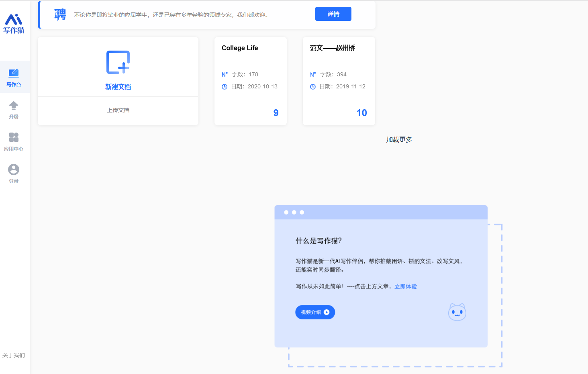Viewport: 588px width, 374px height.
Task: Click the 聘 recruitment banner icon
Action: [60, 15]
